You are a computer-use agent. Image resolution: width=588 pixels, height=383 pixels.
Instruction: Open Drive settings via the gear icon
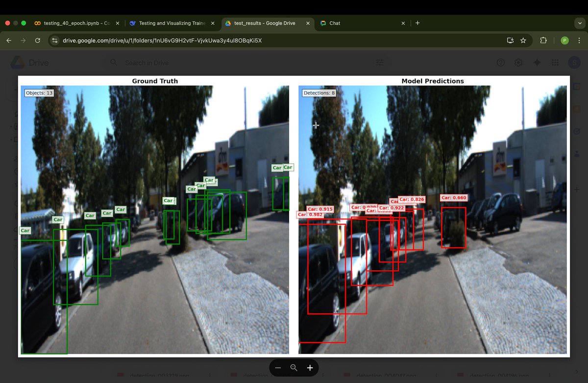point(518,62)
